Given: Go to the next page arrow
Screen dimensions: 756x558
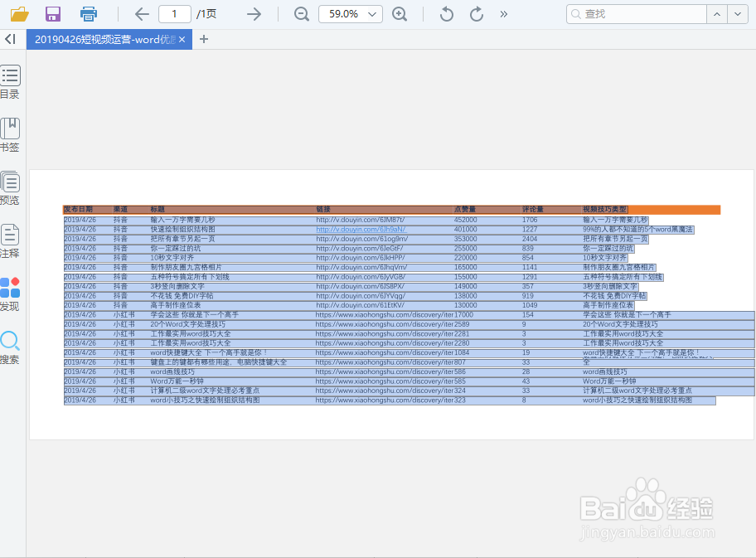Looking at the screenshot, I should click(x=254, y=14).
